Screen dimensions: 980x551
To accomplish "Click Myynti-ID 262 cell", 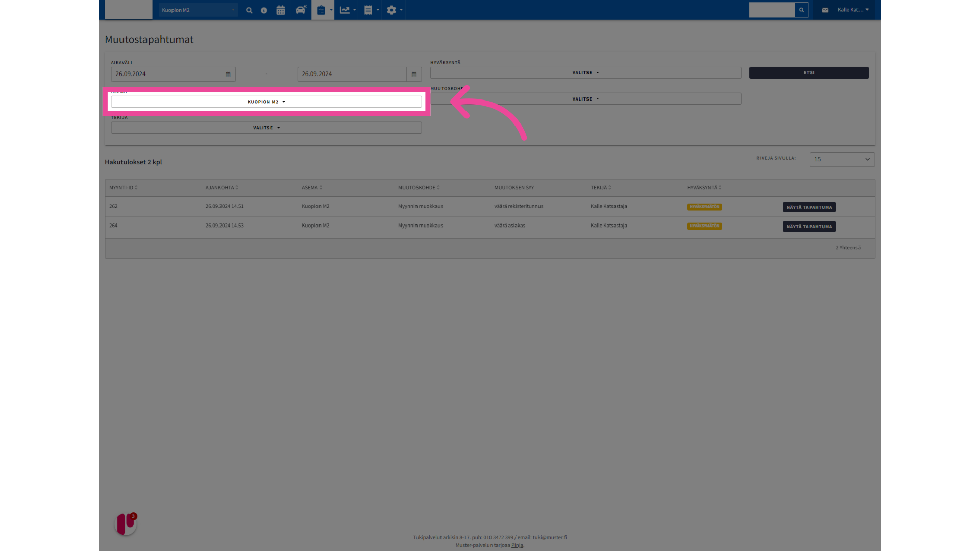I will click(113, 206).
